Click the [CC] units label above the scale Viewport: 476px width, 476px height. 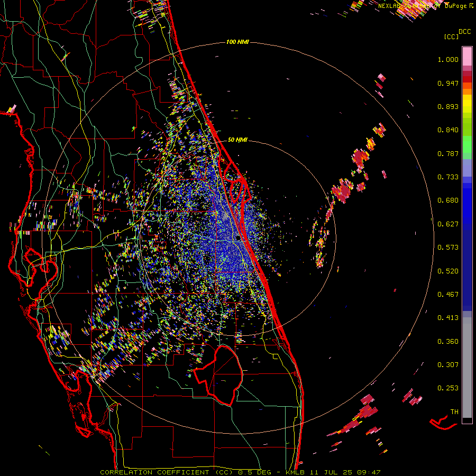point(451,36)
